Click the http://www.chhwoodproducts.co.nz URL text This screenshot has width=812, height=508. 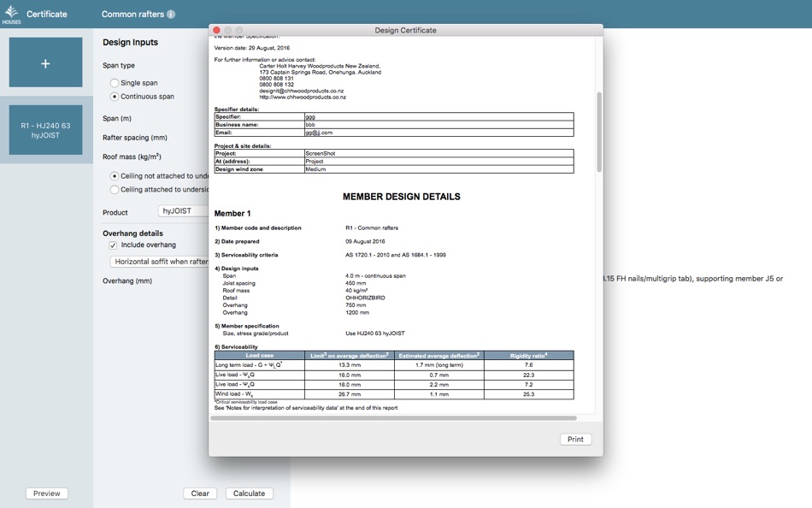[x=303, y=97]
